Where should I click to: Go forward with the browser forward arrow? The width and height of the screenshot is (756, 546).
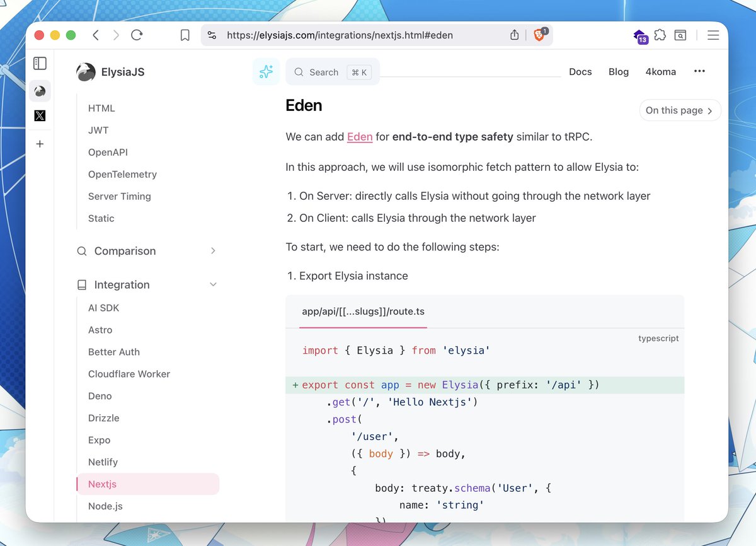tap(116, 35)
